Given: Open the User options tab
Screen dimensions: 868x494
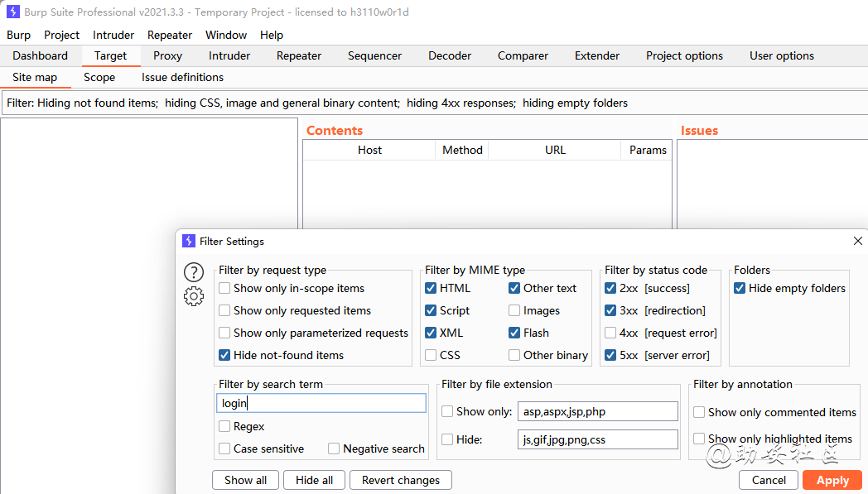Looking at the screenshot, I should [x=782, y=56].
